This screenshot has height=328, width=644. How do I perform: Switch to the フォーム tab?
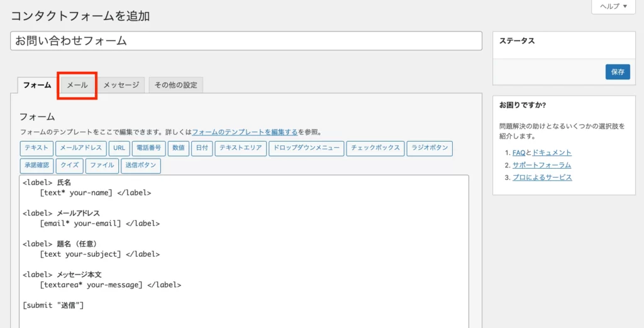point(37,85)
